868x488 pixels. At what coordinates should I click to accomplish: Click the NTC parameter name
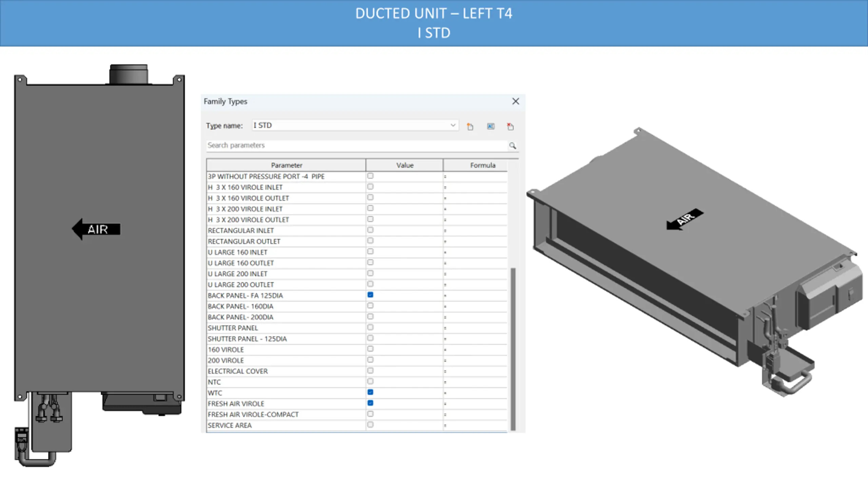[x=214, y=382]
